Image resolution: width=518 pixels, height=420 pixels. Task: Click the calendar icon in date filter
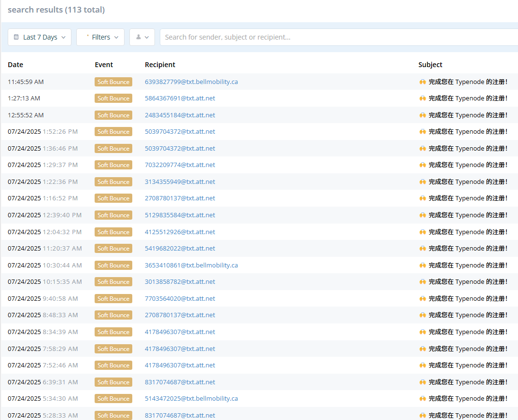(16, 37)
